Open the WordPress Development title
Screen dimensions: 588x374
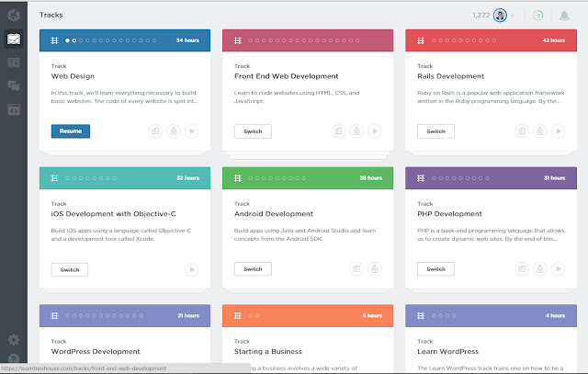pyautogui.click(x=96, y=352)
